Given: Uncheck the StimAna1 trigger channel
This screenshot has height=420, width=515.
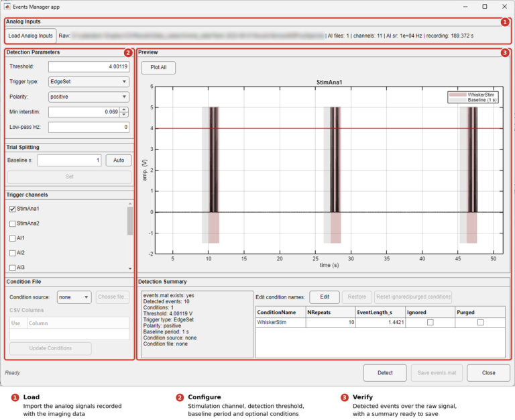Looking at the screenshot, I should (x=13, y=209).
